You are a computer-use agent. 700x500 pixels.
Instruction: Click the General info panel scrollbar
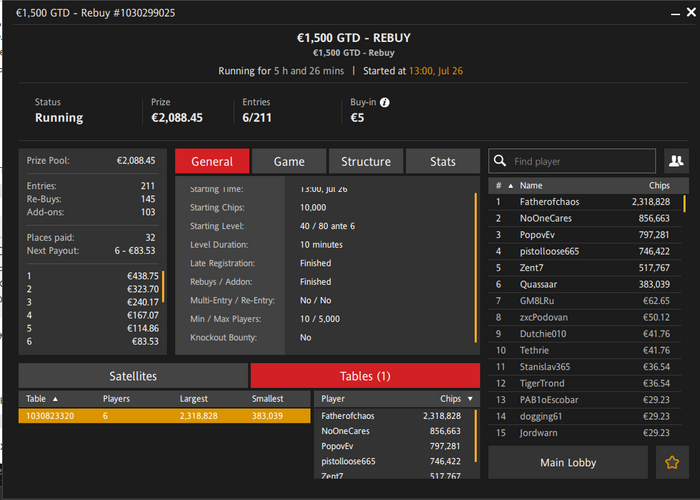(475, 267)
